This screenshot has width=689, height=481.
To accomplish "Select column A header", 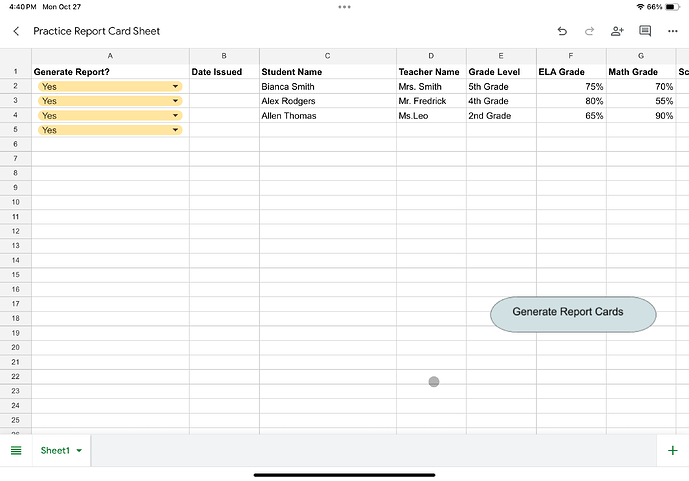I will 110,56.
